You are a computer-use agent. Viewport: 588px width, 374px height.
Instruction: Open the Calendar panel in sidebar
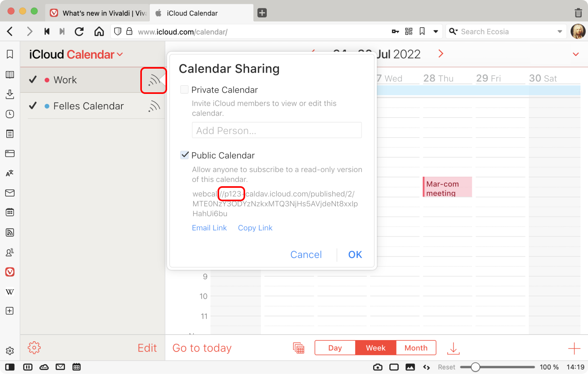10,212
